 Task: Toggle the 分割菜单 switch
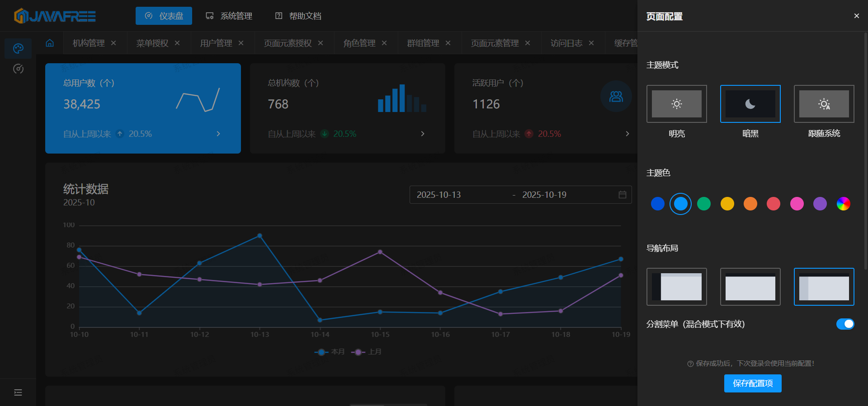click(x=845, y=324)
